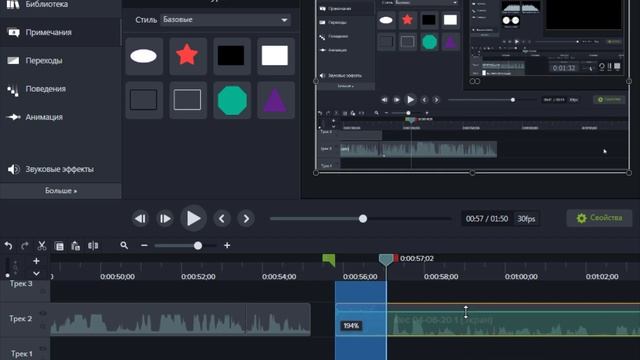
Task: Click the Play button
Action: pos(193,218)
